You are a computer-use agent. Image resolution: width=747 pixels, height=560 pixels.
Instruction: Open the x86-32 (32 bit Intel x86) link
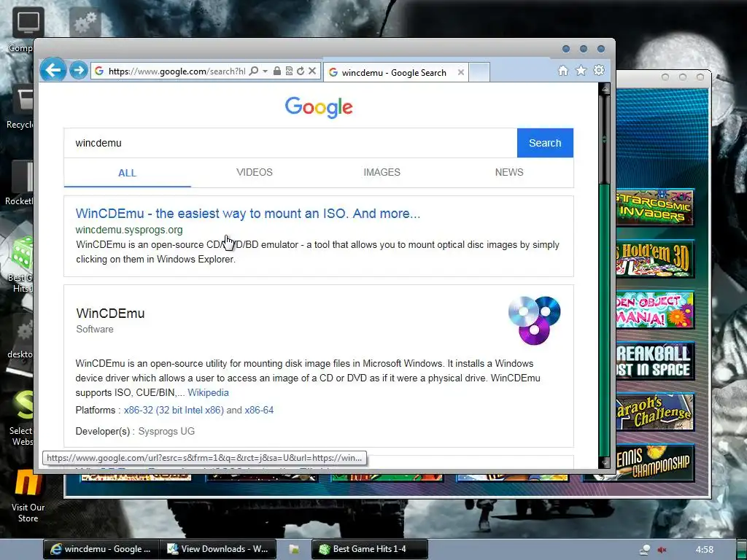174,410
